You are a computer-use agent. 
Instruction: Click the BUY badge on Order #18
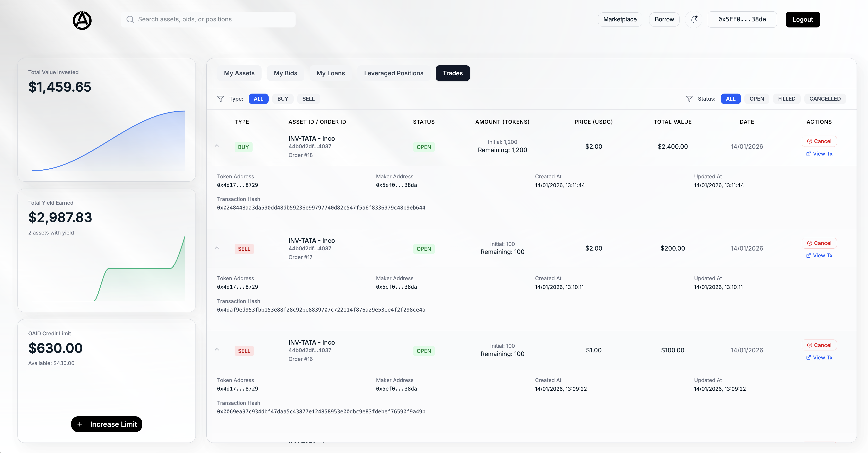(x=243, y=147)
